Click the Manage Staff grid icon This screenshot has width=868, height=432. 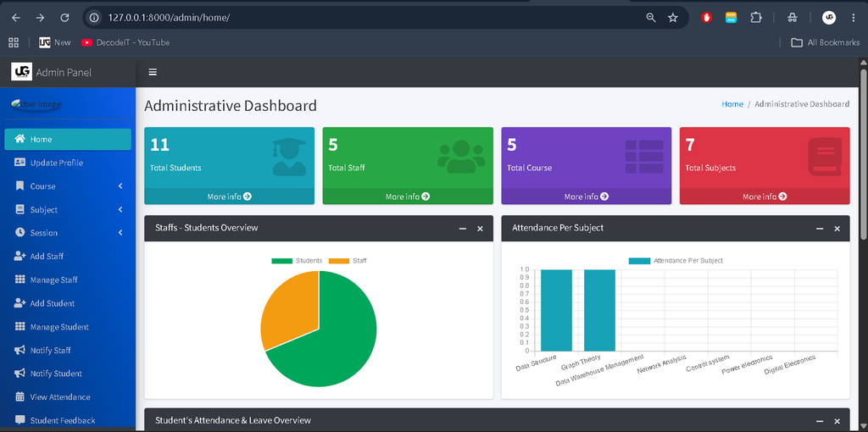point(20,280)
